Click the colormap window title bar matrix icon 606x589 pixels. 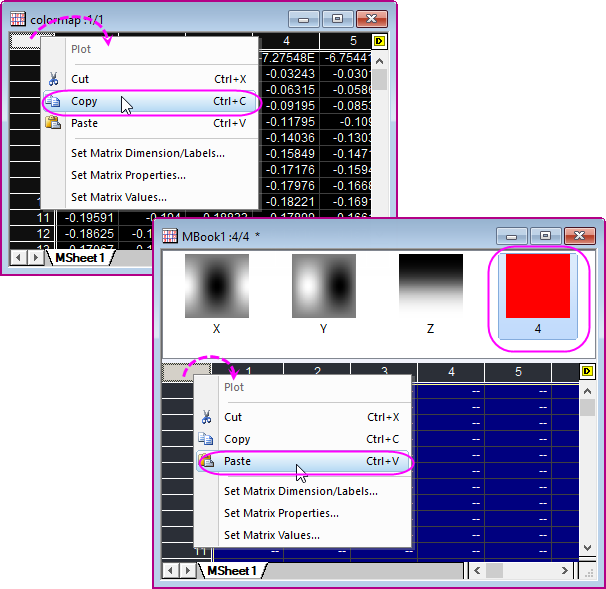click(17, 19)
